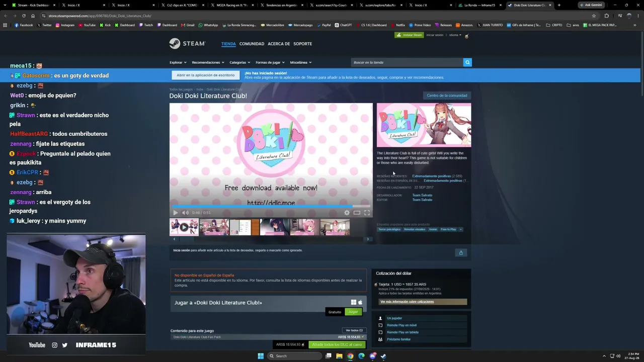The width and height of the screenshot is (644, 362).
Task: Select the trailer video thumbnail
Action: 184,227
